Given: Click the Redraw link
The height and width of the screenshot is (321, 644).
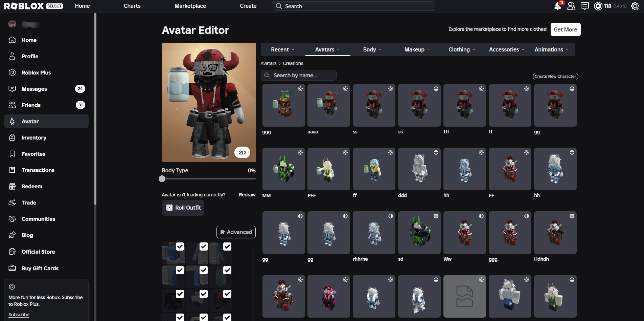Looking at the screenshot, I should click(247, 195).
